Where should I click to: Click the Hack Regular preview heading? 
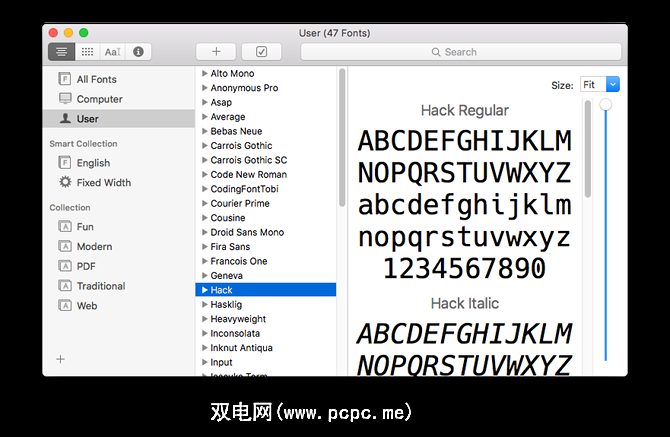(x=464, y=110)
